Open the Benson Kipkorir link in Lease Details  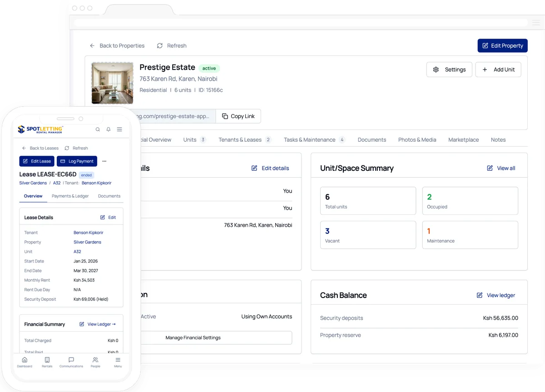[x=89, y=233]
